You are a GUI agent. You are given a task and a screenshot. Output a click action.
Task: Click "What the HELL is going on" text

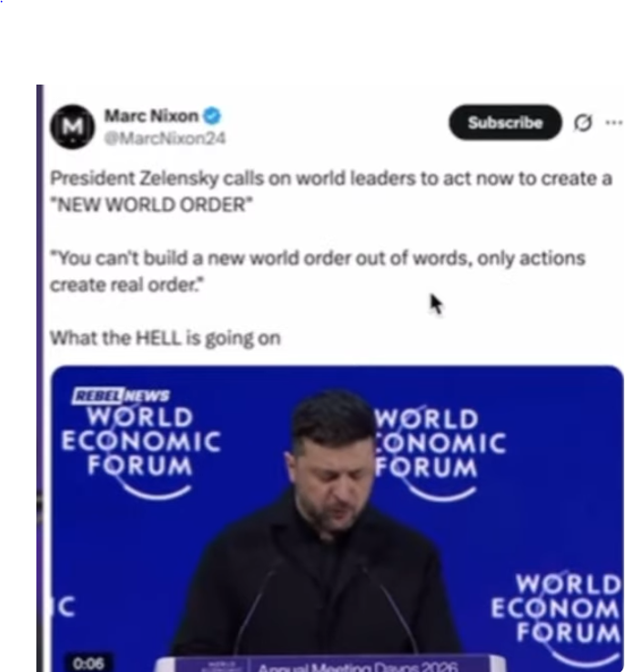click(165, 338)
